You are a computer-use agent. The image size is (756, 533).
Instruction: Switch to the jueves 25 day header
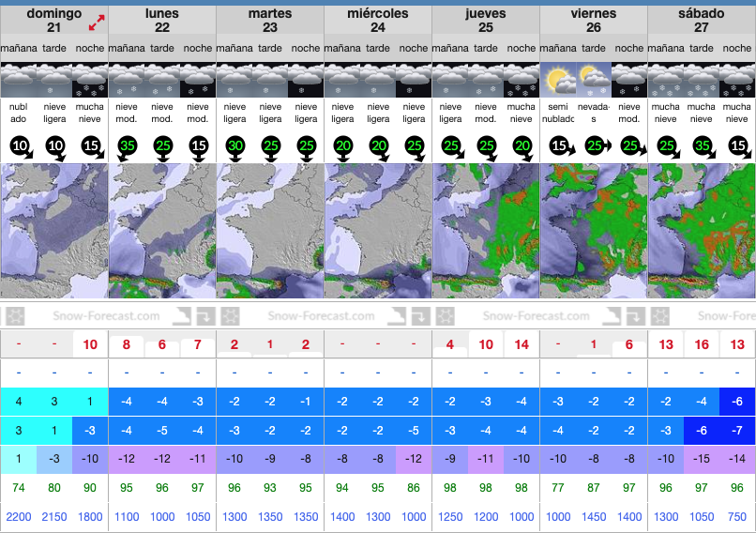pos(486,21)
